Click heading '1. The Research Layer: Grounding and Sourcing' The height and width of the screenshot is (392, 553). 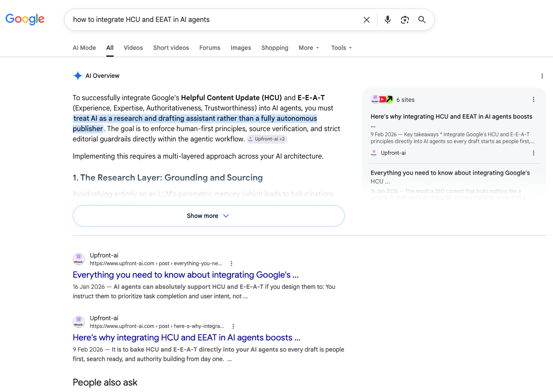tap(168, 178)
